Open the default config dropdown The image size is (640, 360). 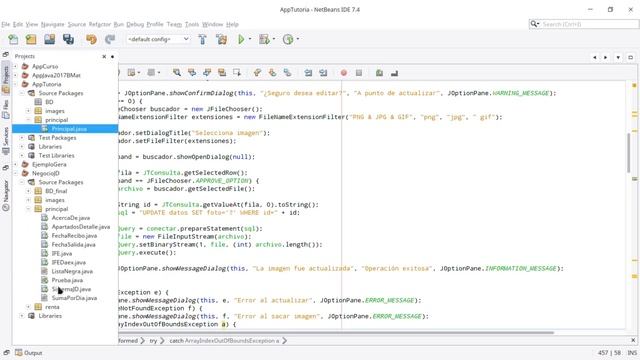[x=158, y=39]
